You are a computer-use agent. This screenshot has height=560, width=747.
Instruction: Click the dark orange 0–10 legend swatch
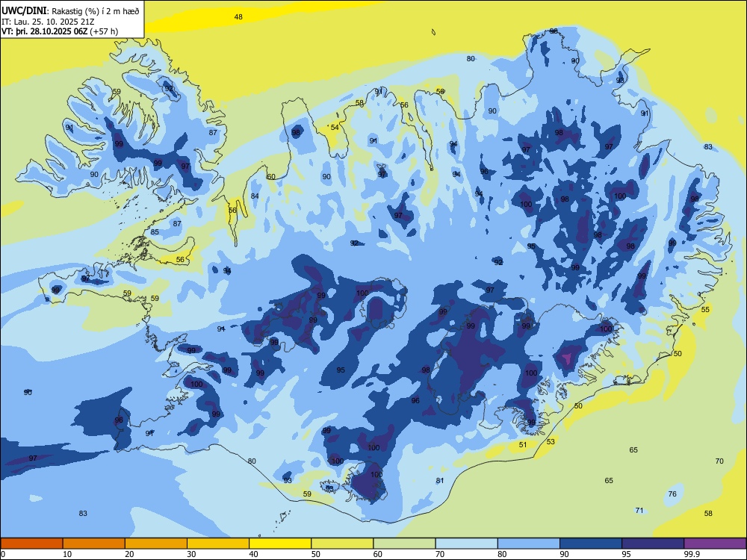(31, 544)
